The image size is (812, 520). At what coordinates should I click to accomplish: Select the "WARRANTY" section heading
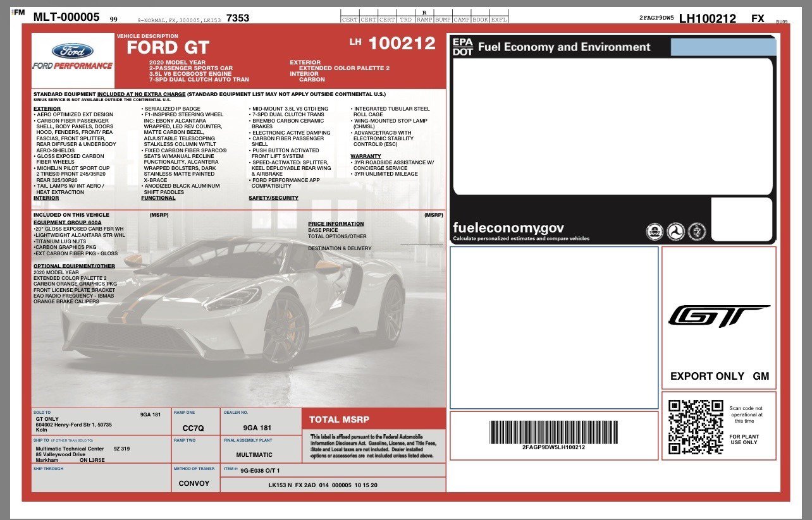366,156
